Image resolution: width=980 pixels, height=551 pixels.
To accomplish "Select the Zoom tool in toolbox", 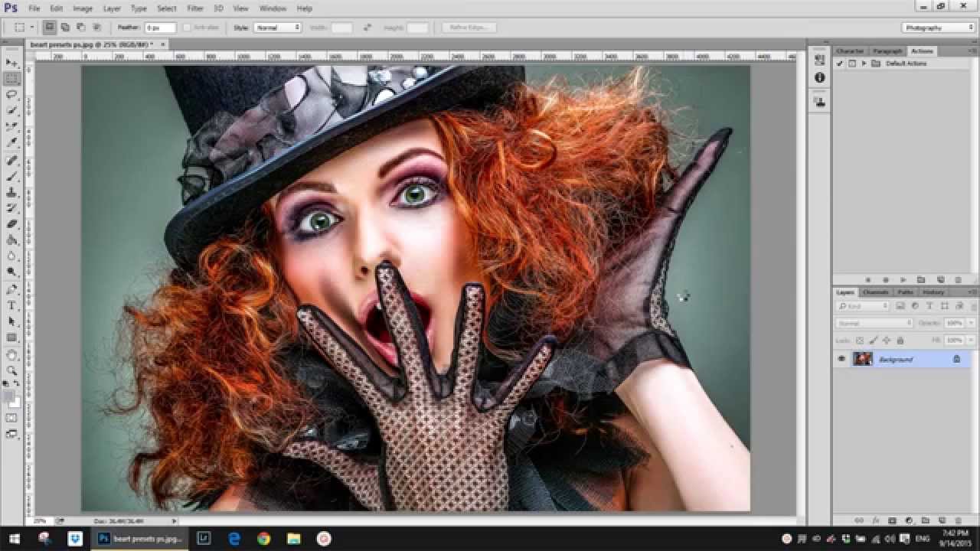I will (11, 370).
